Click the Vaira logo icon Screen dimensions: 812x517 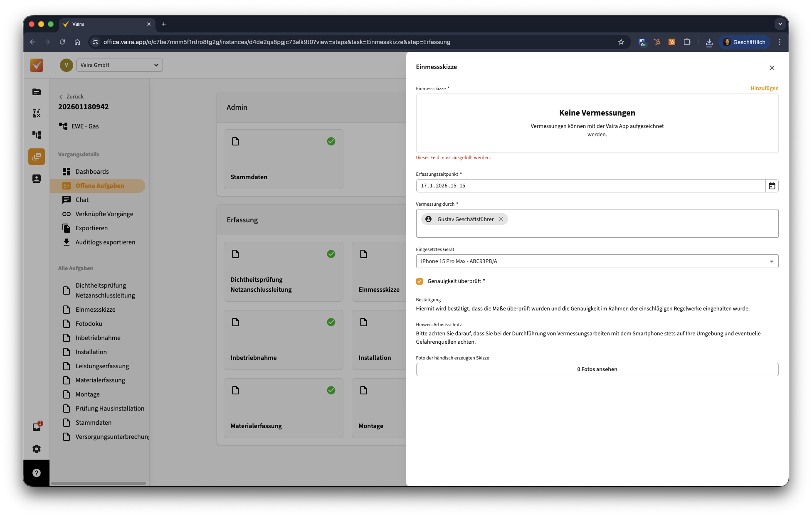coord(37,65)
